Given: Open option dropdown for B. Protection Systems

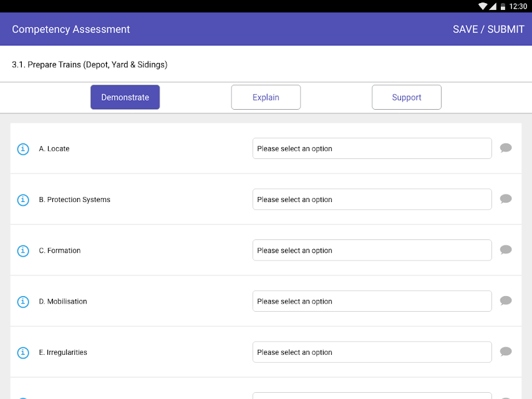Looking at the screenshot, I should pyautogui.click(x=372, y=199).
